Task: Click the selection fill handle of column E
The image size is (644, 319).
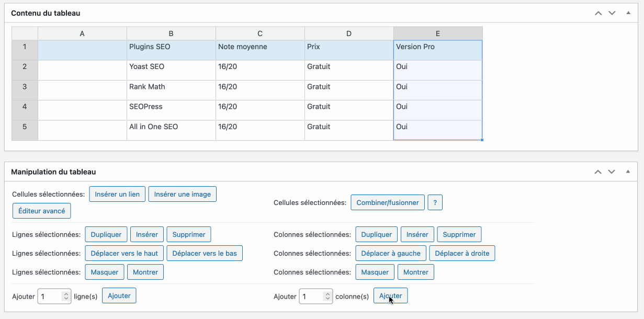Action: [x=482, y=140]
